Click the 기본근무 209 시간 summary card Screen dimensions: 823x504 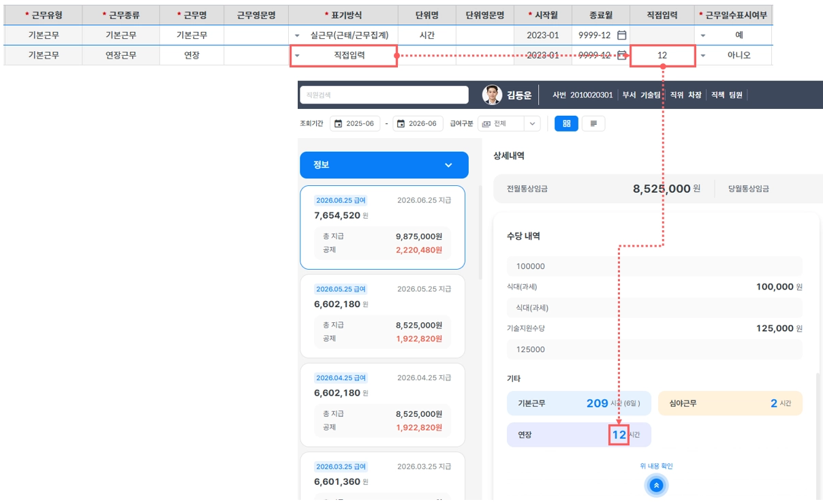coord(579,403)
